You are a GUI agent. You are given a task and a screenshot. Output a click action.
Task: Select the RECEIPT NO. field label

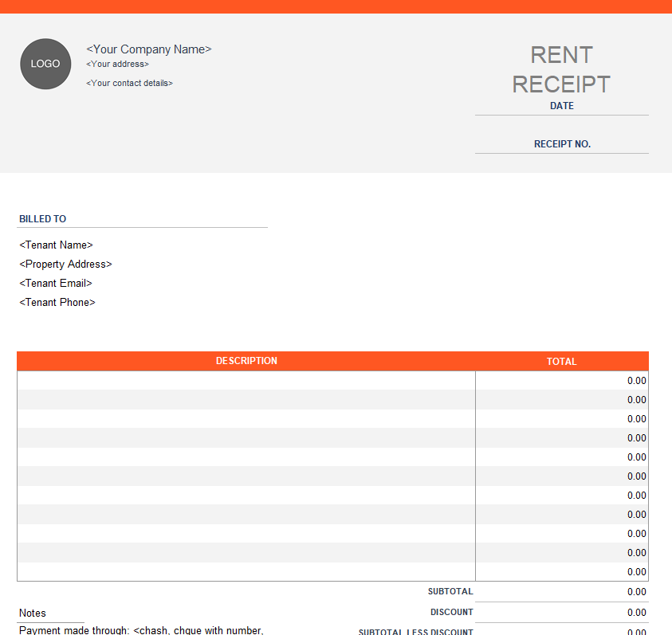[x=561, y=144]
